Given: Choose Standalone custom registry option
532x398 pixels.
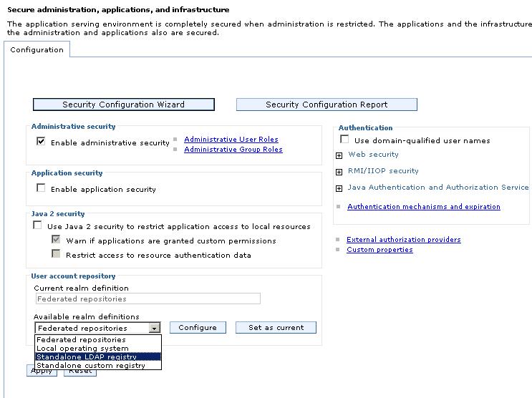Looking at the screenshot, I should 98,365.
